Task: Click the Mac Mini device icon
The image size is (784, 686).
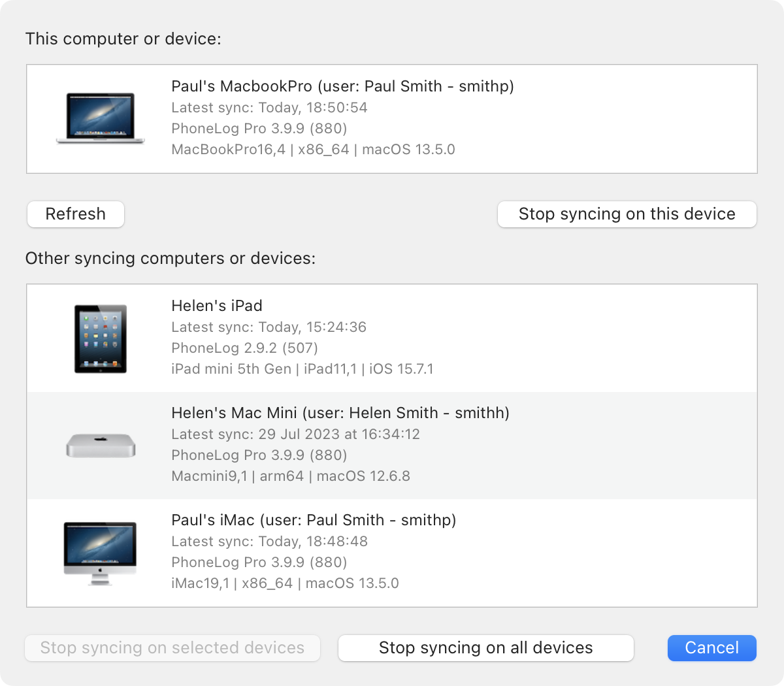Action: (x=101, y=446)
